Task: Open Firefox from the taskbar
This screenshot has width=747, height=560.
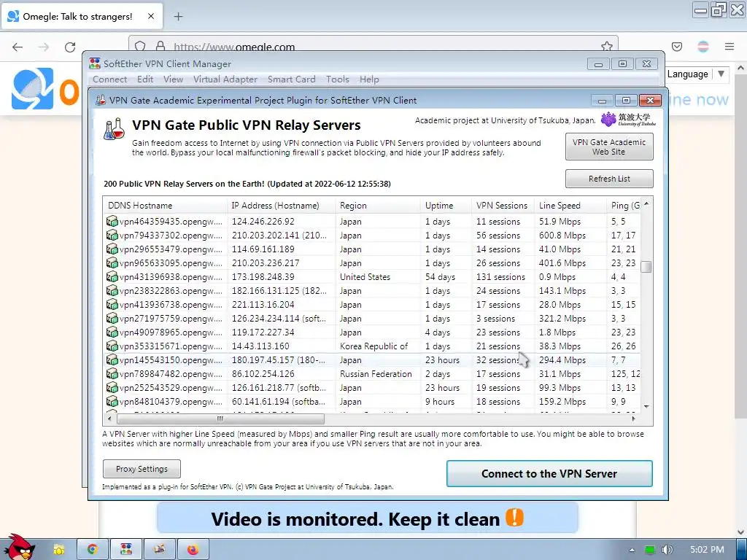Action: (x=193, y=549)
